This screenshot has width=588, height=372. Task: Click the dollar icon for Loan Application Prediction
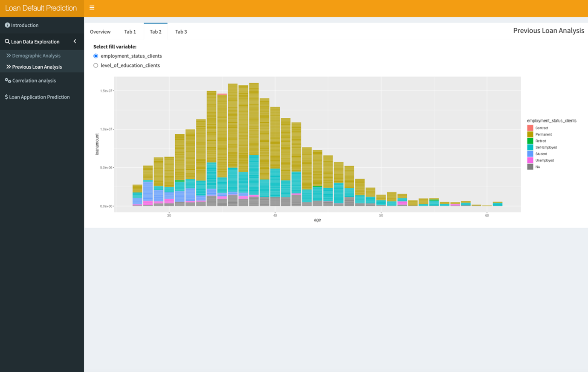coord(6,97)
